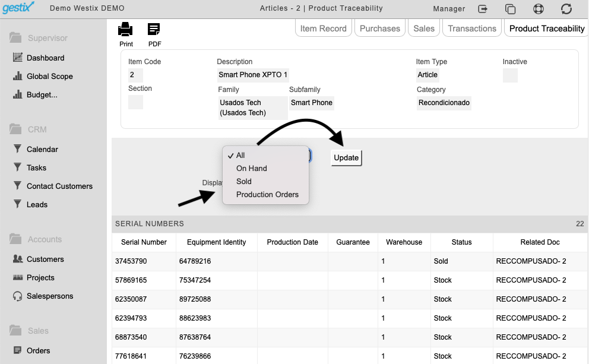Image resolution: width=589 pixels, height=364 pixels.
Task: Click the duplicate window icon
Action: 510,9
